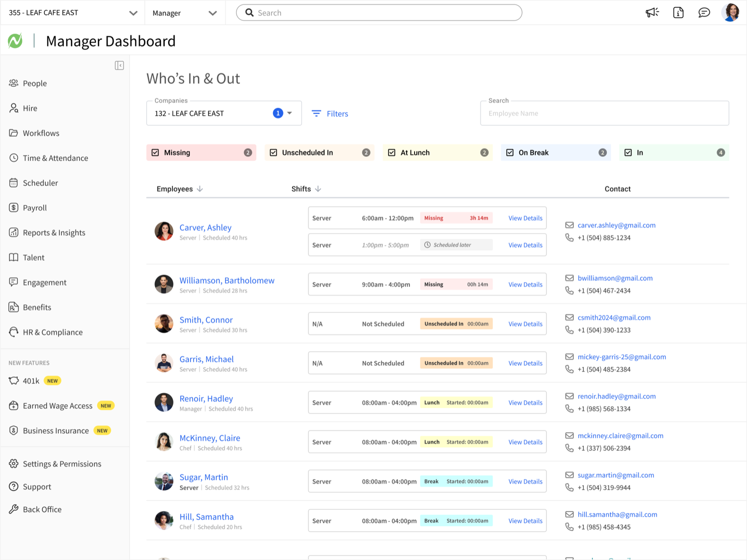
Task: Sort by the Shifts column
Action: coord(306,189)
